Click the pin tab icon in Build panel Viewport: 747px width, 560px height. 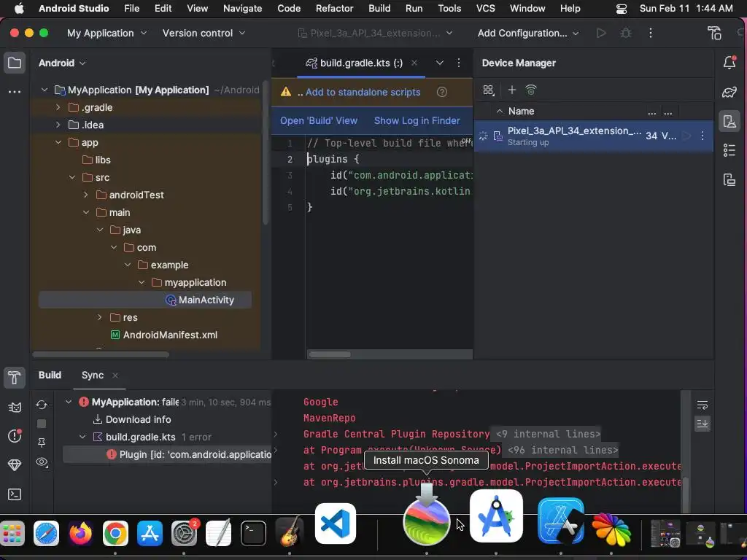42,443
